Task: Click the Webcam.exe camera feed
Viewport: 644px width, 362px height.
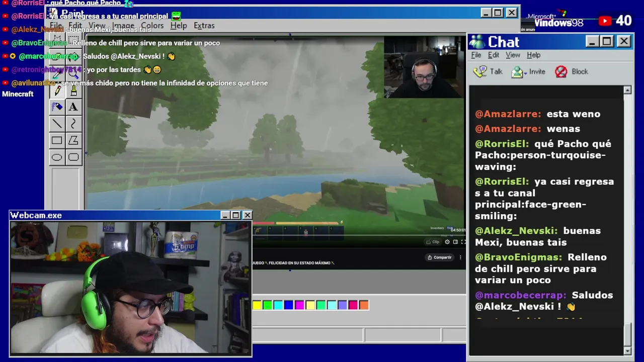Action: 130,288
